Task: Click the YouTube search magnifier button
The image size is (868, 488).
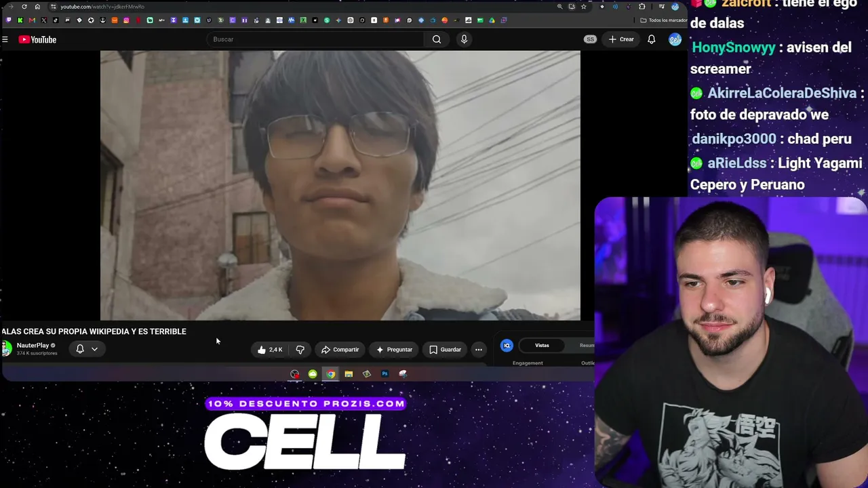Action: (437, 39)
